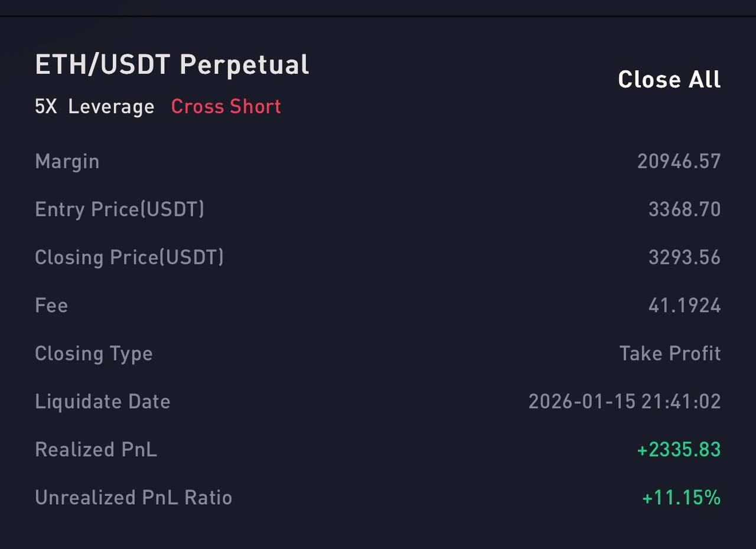Click the Fee row label
Screen dimensions: 756x549
coord(51,306)
